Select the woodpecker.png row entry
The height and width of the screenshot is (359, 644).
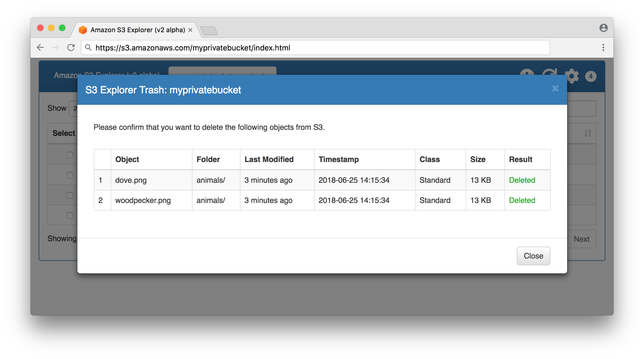click(143, 201)
